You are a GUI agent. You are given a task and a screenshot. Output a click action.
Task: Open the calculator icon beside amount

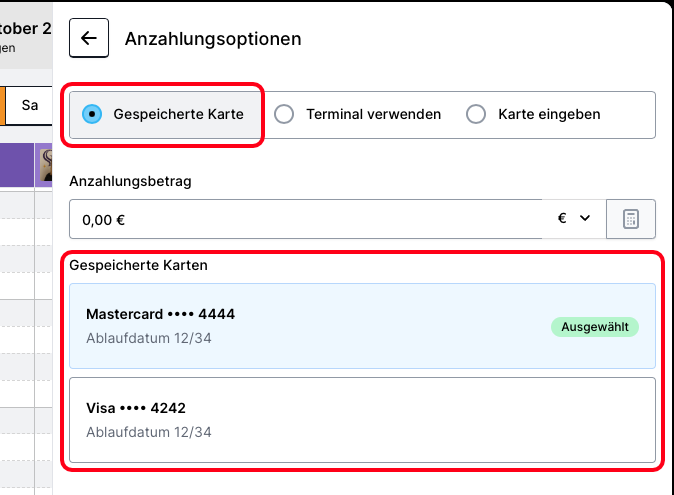coord(631,219)
